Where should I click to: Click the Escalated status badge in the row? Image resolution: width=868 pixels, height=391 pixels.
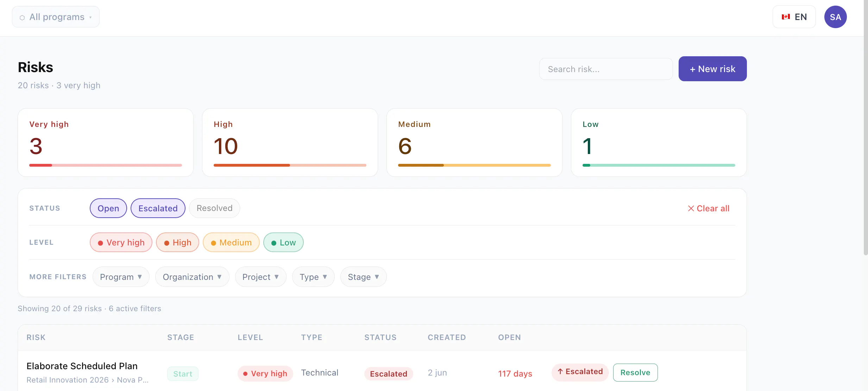[389, 374]
